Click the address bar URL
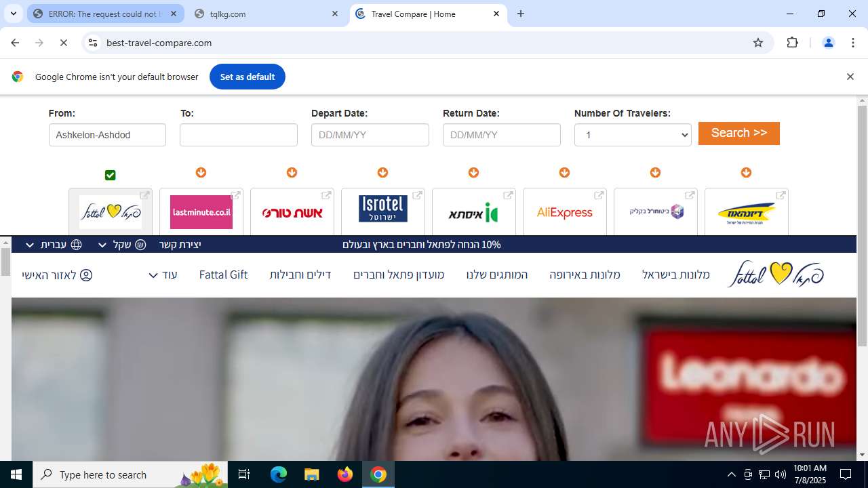The image size is (868, 488). pos(159,43)
